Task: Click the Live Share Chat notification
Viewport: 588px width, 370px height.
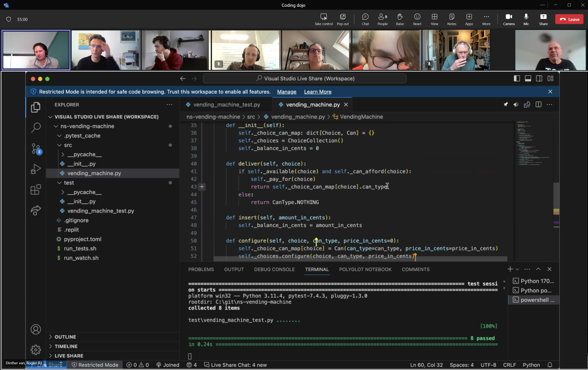Action: 238,364
